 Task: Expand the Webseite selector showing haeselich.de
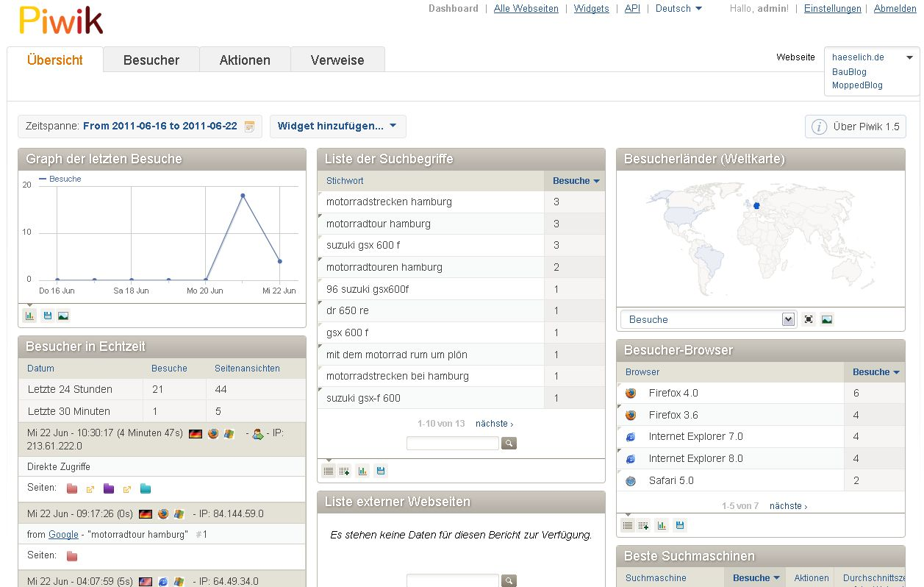pyautogui.click(x=909, y=57)
